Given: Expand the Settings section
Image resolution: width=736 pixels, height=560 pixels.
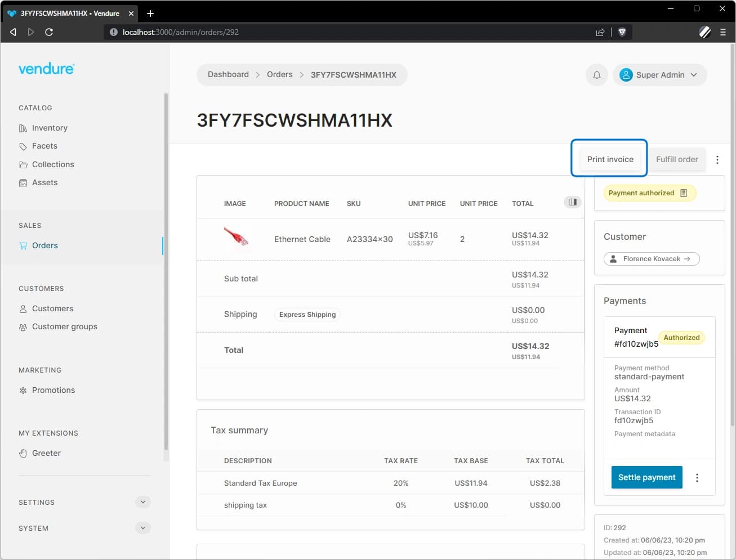Looking at the screenshot, I should click(x=142, y=501).
